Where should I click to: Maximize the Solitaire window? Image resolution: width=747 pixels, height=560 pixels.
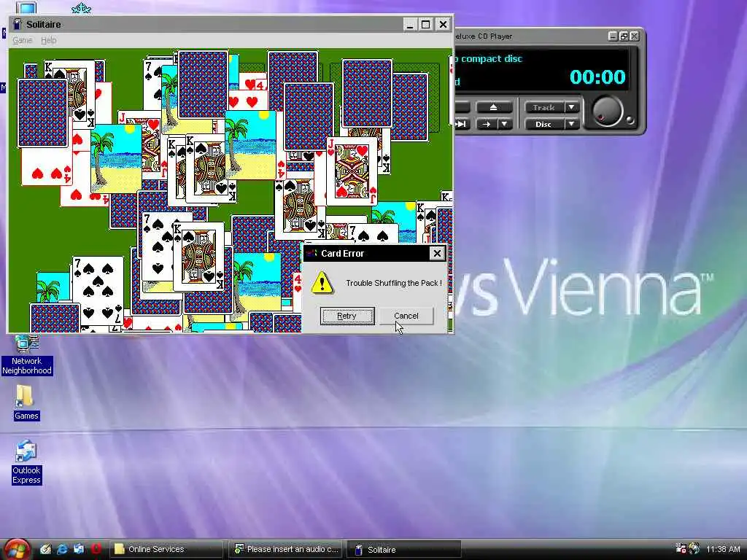(426, 24)
